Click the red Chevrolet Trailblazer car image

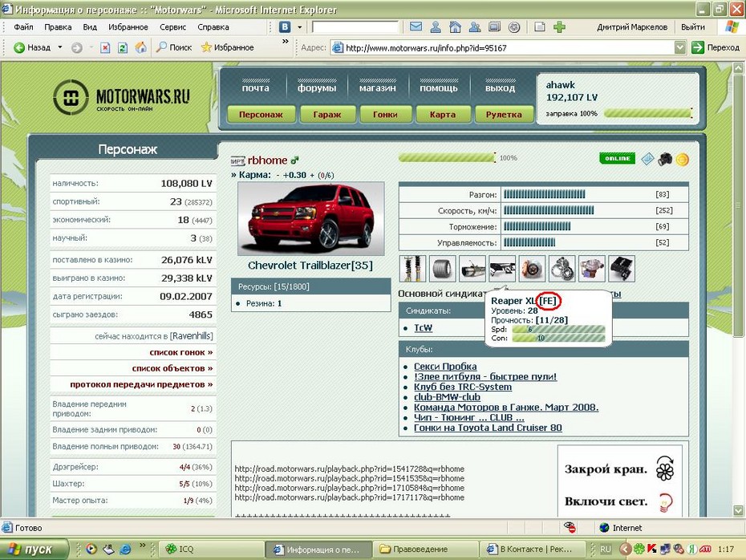click(311, 219)
